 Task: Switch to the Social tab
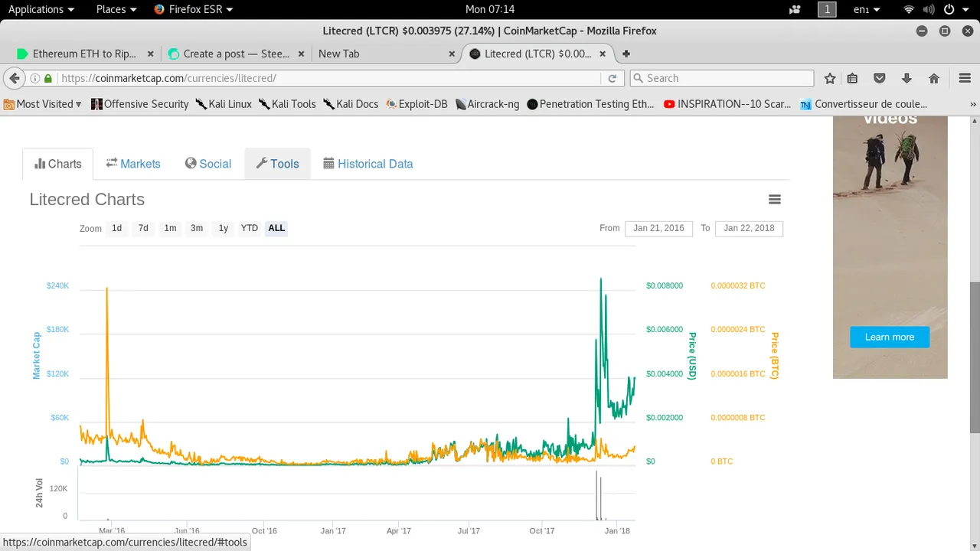click(x=208, y=164)
